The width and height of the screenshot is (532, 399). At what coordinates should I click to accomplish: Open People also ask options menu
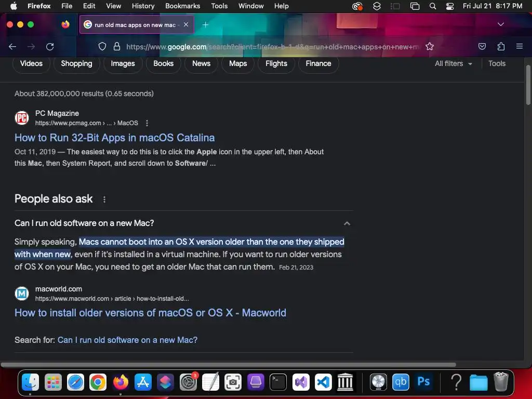pyautogui.click(x=104, y=199)
